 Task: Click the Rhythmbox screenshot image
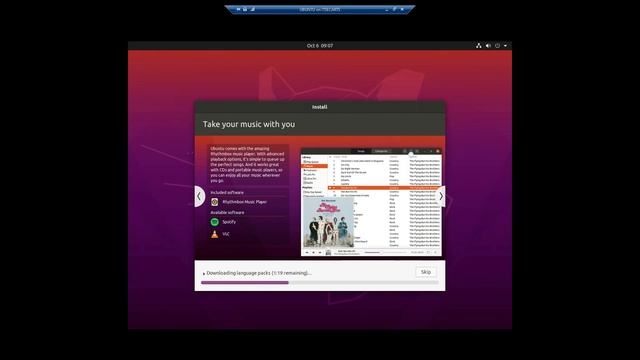coord(371,202)
